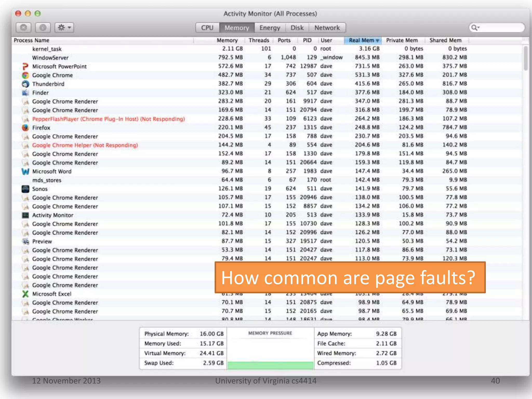
Task: Click icon of Chrome Renderer PID 20996
Action: pyautogui.click(x=25, y=233)
